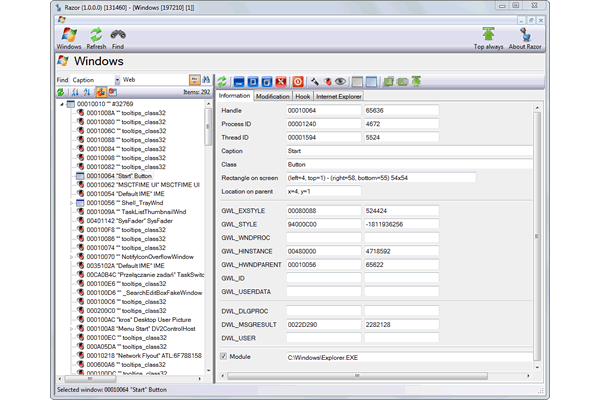Click the Process ID decimal value 4672
Viewport: 600px width, 400px height.
(401, 124)
